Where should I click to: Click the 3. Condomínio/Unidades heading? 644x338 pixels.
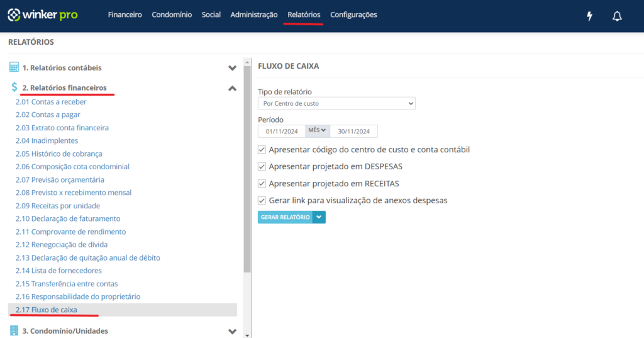(65, 331)
